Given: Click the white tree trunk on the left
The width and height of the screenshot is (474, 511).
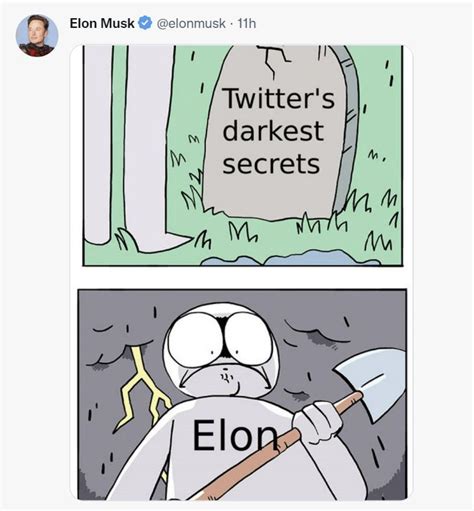Looking at the screenshot, I should coord(130,147).
